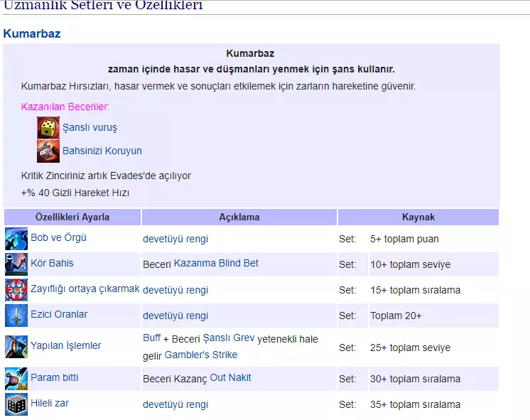Click devetüyü rengi in Ezici Oranlar row
This screenshot has width=530, height=420.
pos(175,316)
